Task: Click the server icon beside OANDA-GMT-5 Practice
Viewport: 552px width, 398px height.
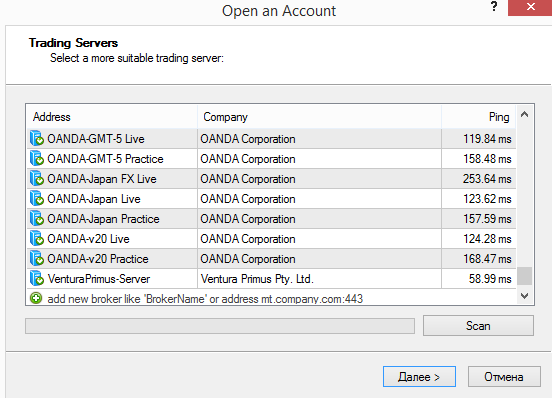Action: [37, 158]
